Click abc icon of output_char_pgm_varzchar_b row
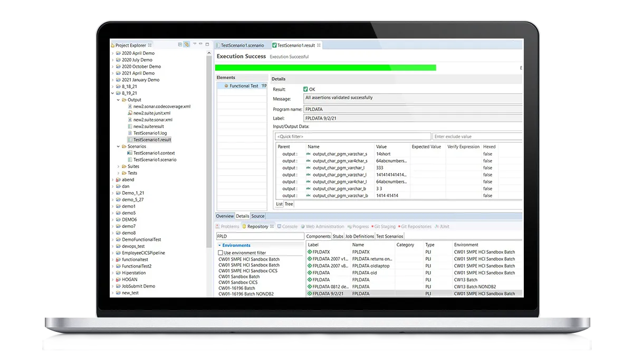This screenshot has height=364, width=633. click(x=309, y=195)
